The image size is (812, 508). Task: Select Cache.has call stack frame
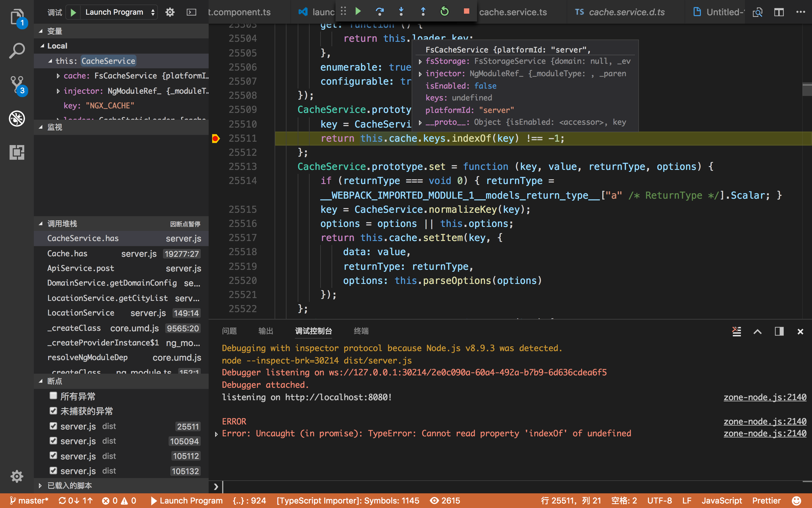(121, 254)
